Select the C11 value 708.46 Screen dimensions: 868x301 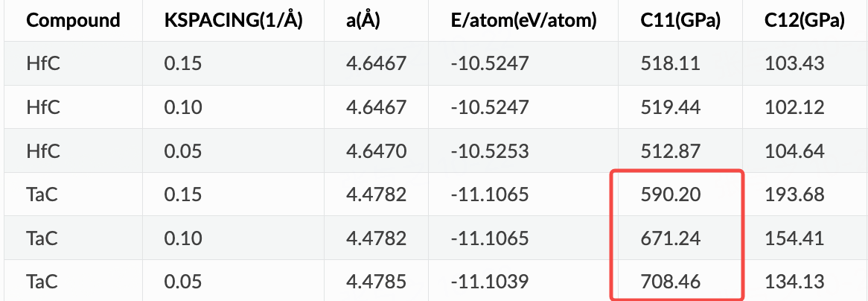671,282
